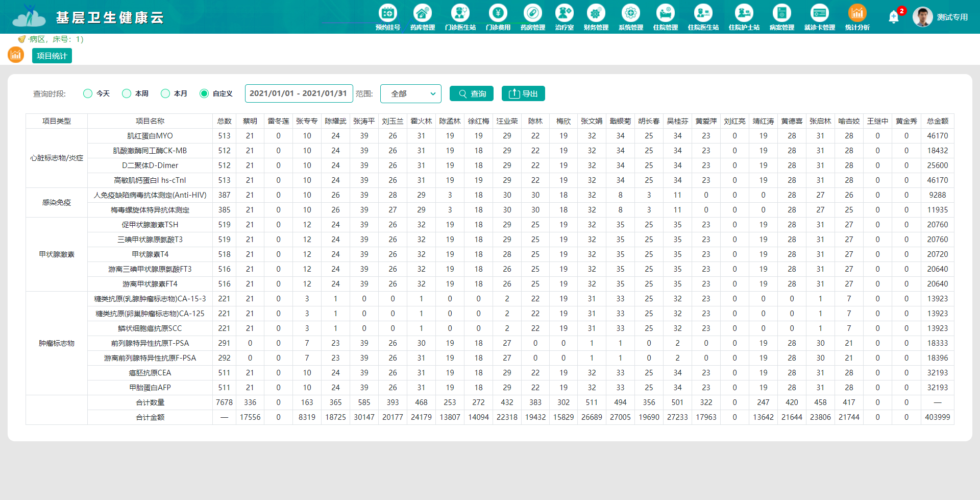980x500 pixels.
Task: Open notifications bell with 2 alerts
Action: (894, 17)
